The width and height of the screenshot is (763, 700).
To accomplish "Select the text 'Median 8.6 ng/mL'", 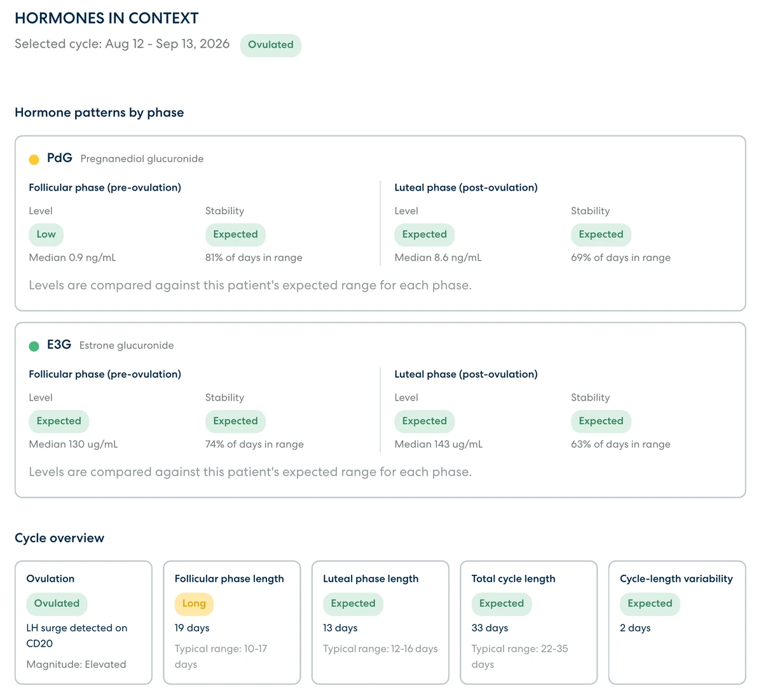I will (438, 258).
